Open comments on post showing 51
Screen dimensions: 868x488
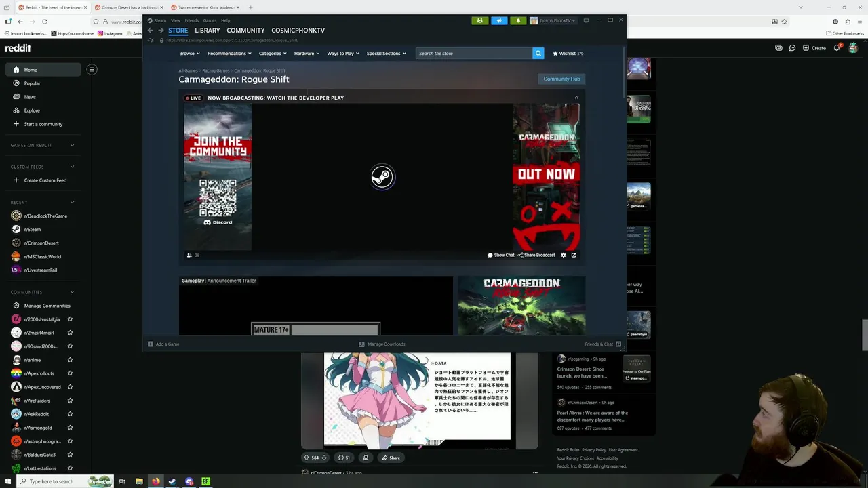344,457
